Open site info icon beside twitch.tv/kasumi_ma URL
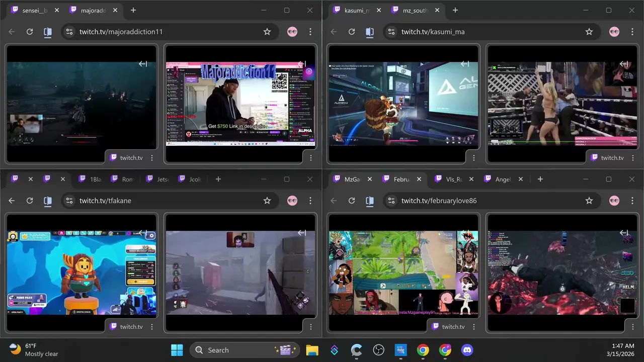The height and width of the screenshot is (362, 644). 391,32
